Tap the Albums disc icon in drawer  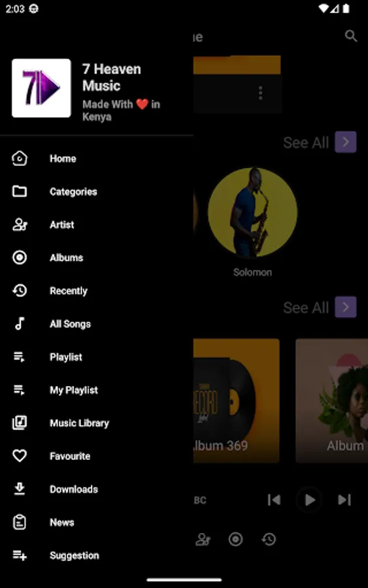coord(20,257)
